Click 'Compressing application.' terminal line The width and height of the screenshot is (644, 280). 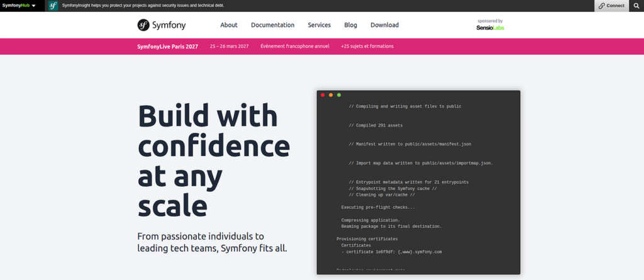point(370,220)
